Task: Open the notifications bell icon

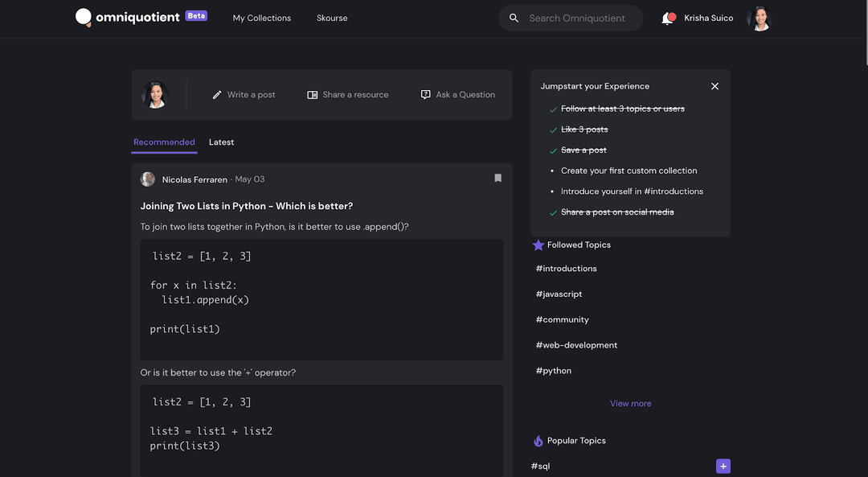Action: click(668, 19)
